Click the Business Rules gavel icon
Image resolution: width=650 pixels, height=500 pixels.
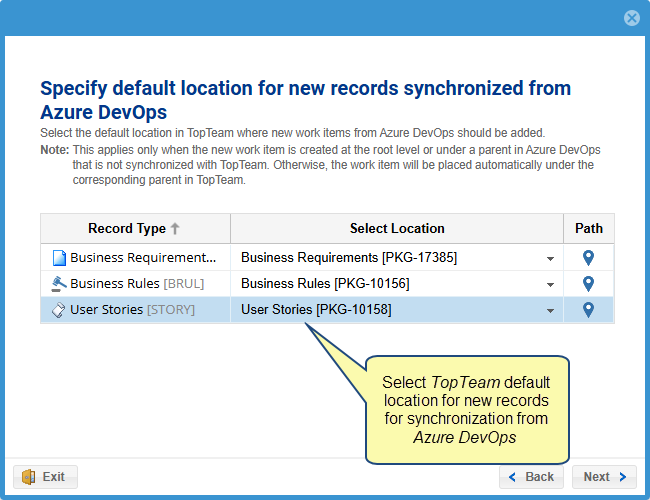58,284
